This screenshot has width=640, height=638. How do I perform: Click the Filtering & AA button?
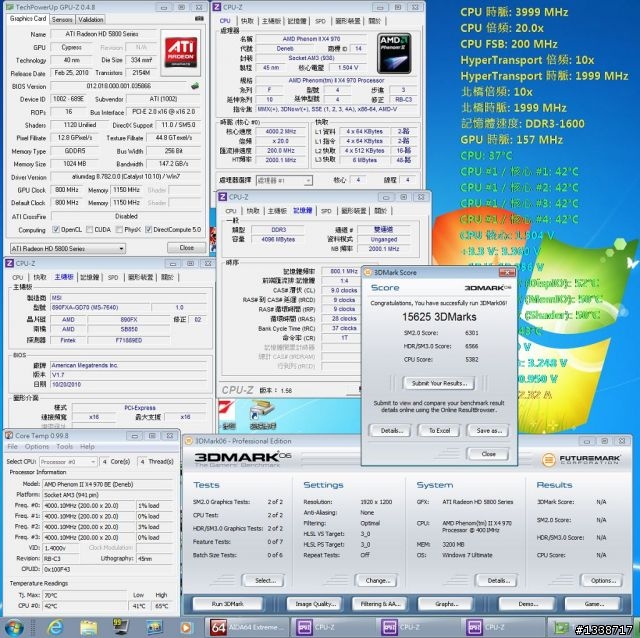pos(380,604)
